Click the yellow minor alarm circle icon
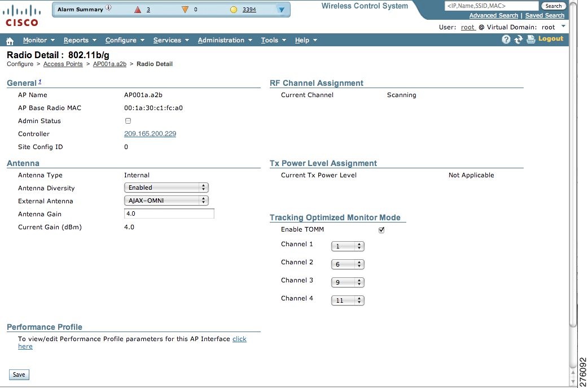Image resolution: width=588 pixels, height=388 pixels. tap(234, 10)
